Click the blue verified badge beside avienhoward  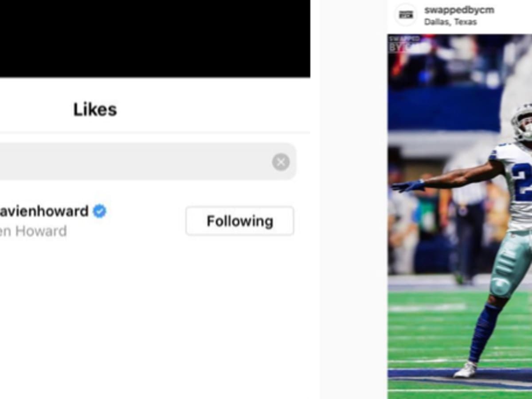point(99,211)
